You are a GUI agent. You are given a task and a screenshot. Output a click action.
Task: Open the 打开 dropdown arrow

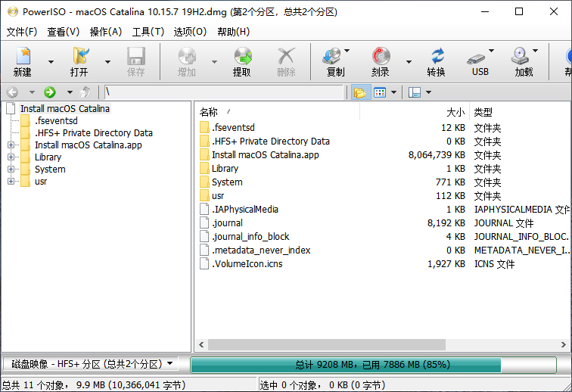point(107,62)
